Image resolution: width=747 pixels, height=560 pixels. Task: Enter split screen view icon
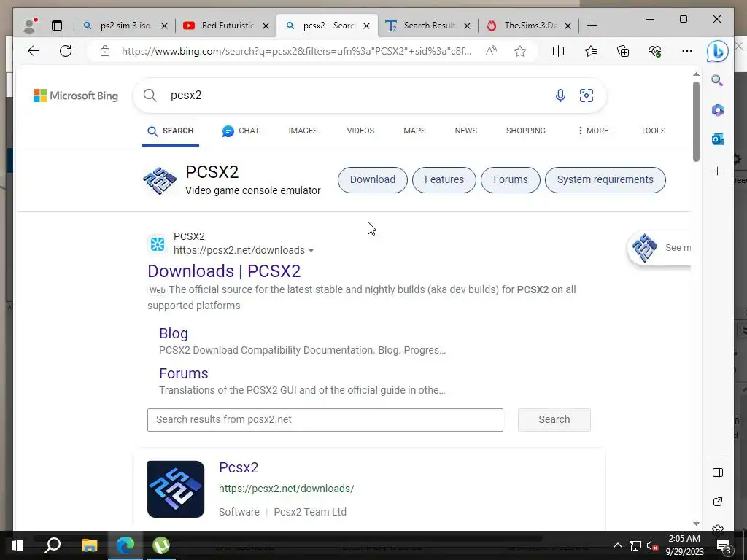558,51
